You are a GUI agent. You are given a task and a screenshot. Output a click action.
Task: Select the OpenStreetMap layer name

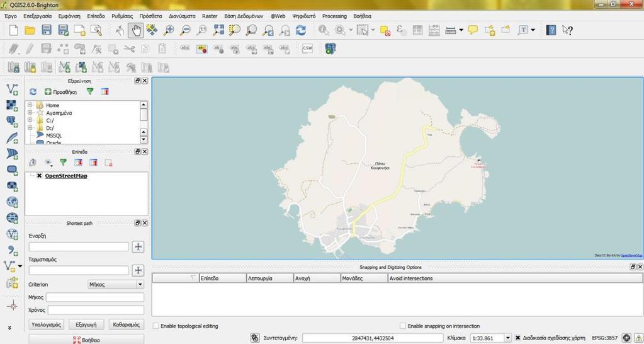pos(65,176)
